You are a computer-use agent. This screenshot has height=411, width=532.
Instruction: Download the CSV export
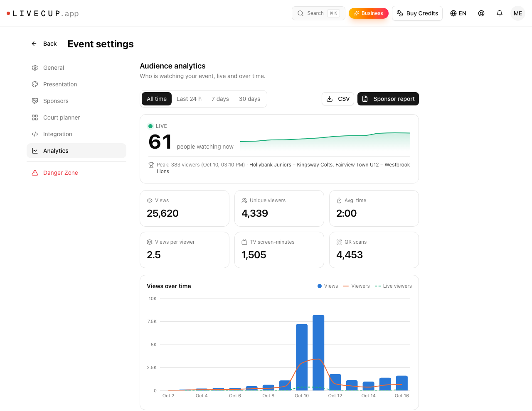338,99
